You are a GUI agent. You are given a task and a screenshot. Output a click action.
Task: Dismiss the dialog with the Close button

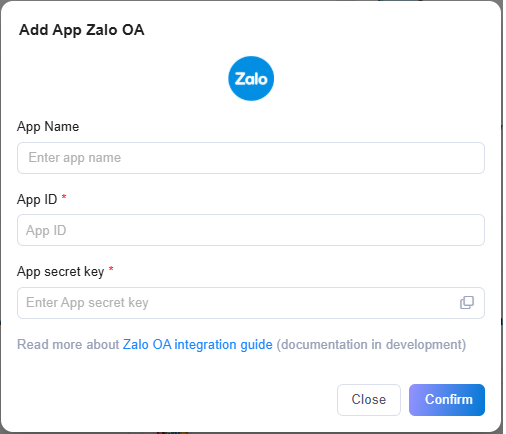[x=369, y=400]
